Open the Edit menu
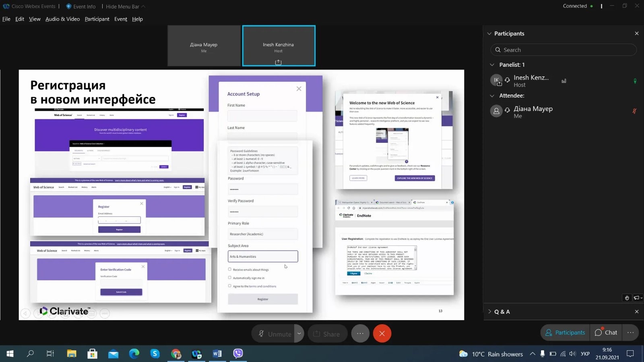Viewport: 644px width, 362px height. pos(20,19)
